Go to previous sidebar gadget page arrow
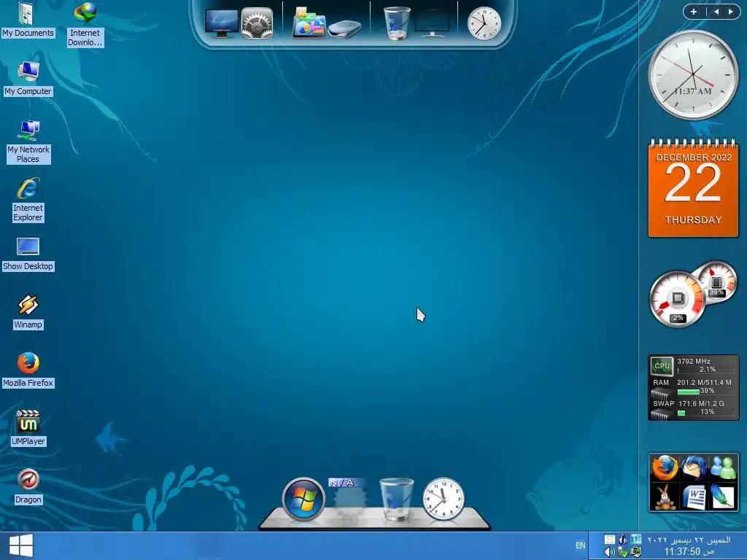747x560 pixels. pos(716,12)
